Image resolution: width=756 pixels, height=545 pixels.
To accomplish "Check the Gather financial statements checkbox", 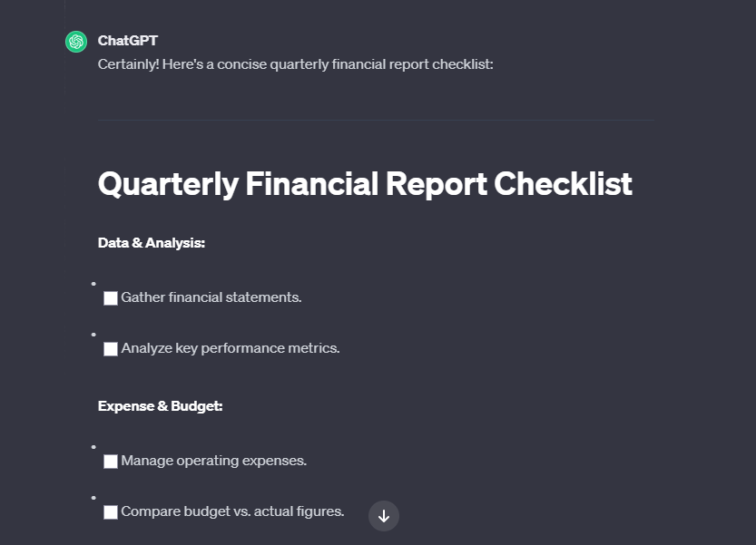I will 111,298.
